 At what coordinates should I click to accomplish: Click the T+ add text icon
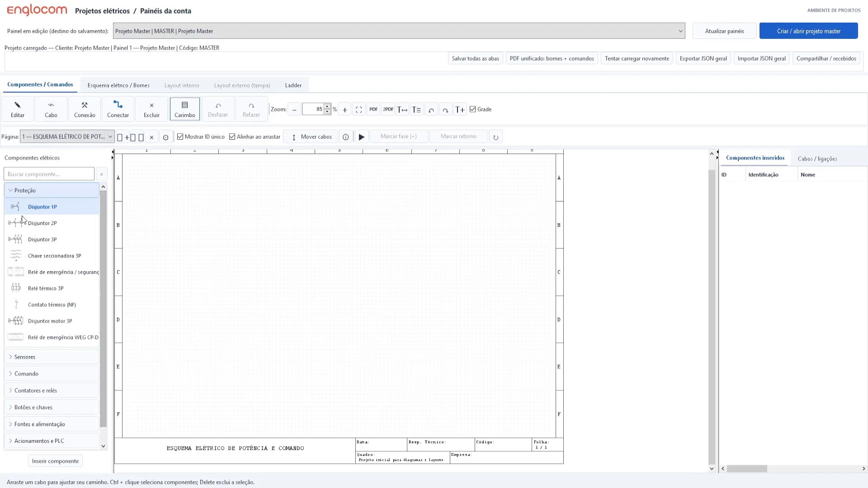[x=460, y=109]
